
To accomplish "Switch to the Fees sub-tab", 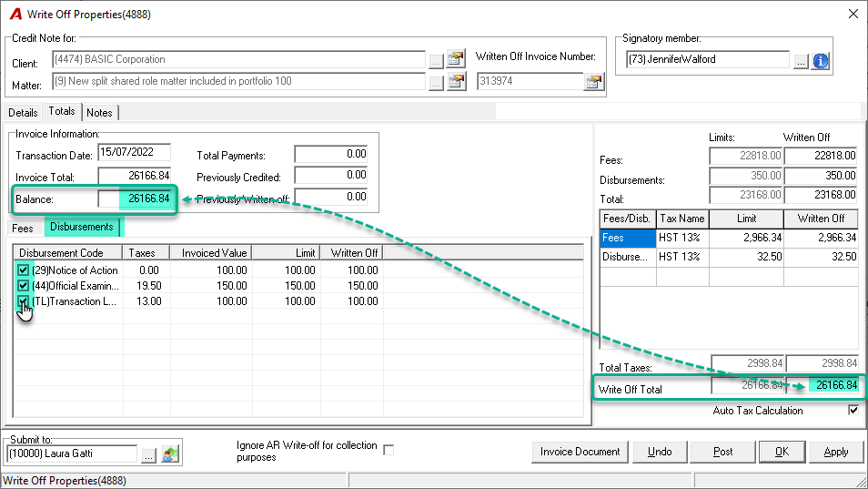I will tap(23, 229).
